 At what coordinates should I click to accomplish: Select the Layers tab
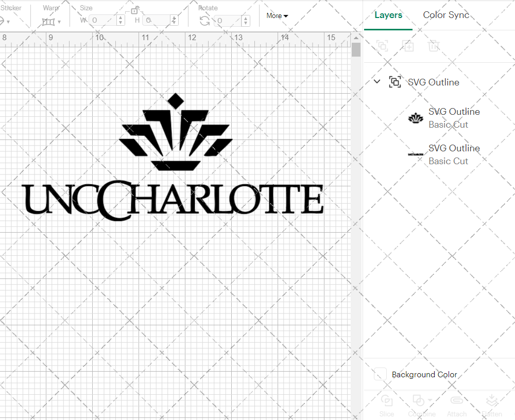(388, 15)
